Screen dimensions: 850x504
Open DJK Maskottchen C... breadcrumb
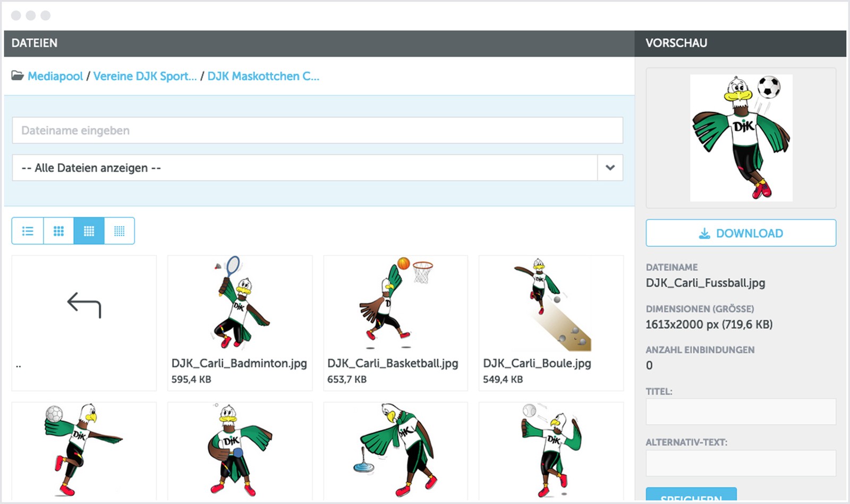click(263, 76)
